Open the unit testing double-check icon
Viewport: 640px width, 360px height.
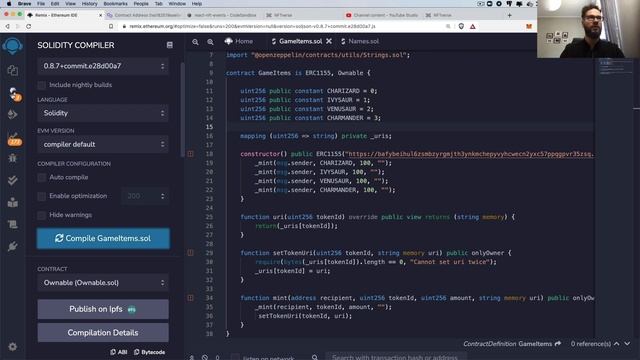tap(13, 180)
